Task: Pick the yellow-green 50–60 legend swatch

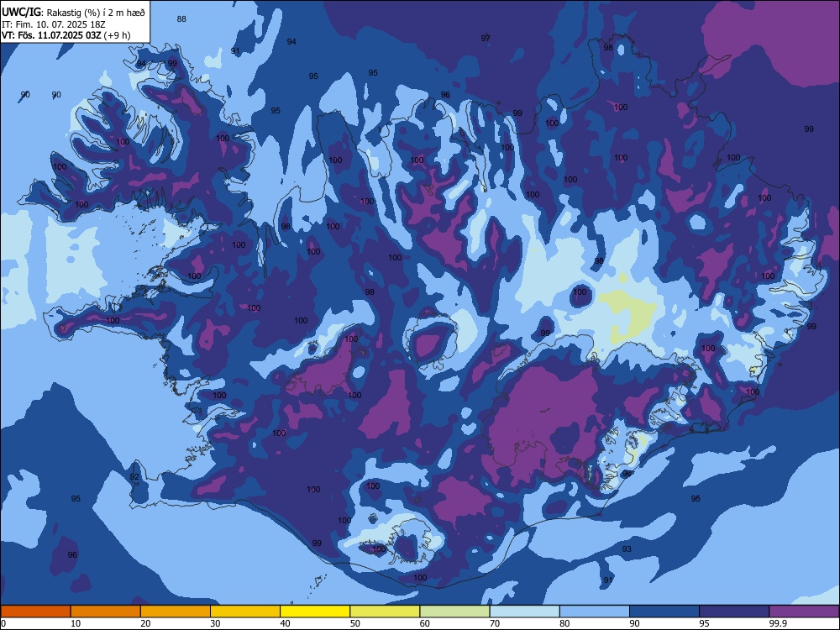Action: click(x=386, y=612)
